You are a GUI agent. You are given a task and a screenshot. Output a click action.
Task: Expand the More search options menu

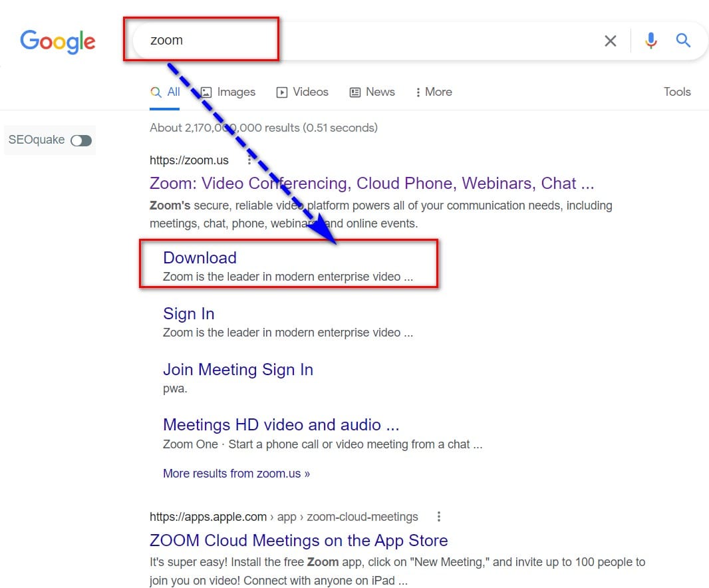pyautogui.click(x=434, y=92)
